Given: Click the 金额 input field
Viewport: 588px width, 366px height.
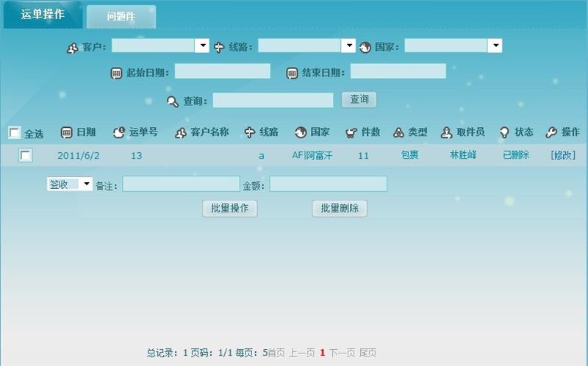Looking at the screenshot, I should [x=328, y=184].
